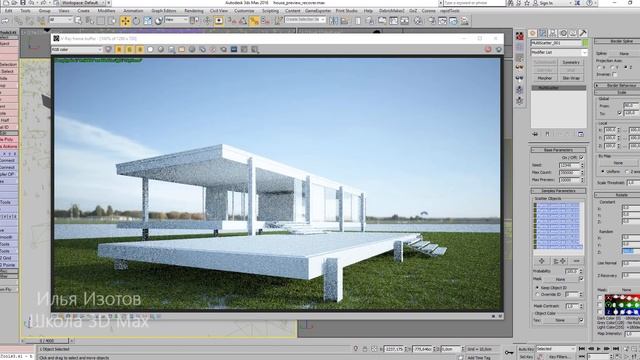
Task: Activate the Select and Rotate tool
Action: 136,21
